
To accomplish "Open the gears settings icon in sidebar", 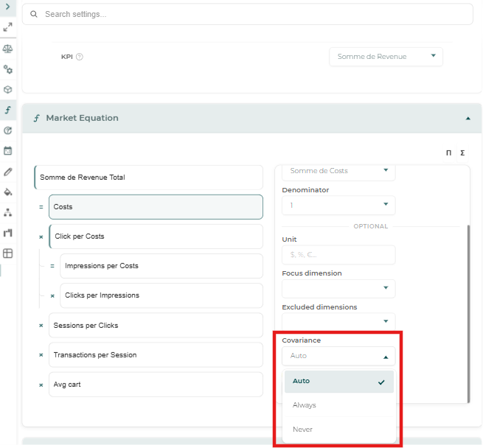I will (x=7, y=69).
